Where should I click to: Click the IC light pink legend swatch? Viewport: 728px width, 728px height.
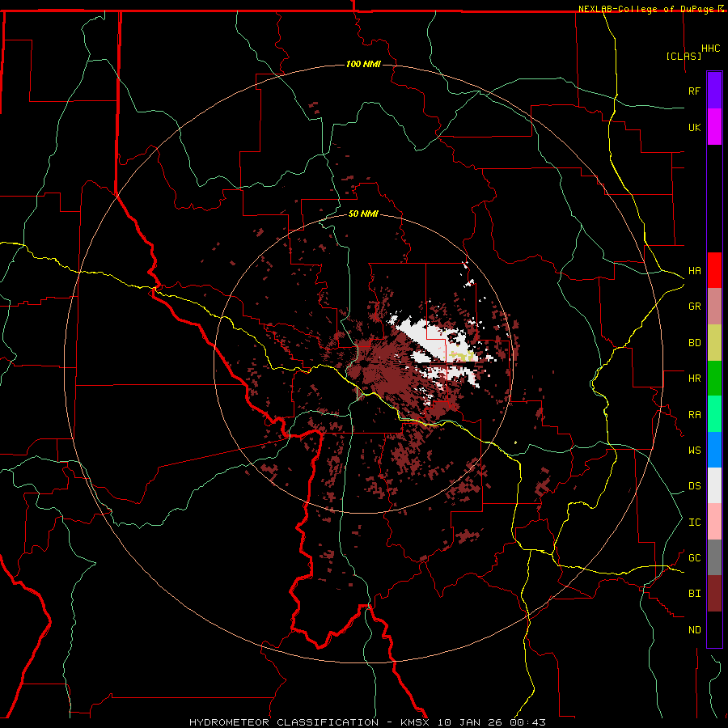click(x=714, y=522)
